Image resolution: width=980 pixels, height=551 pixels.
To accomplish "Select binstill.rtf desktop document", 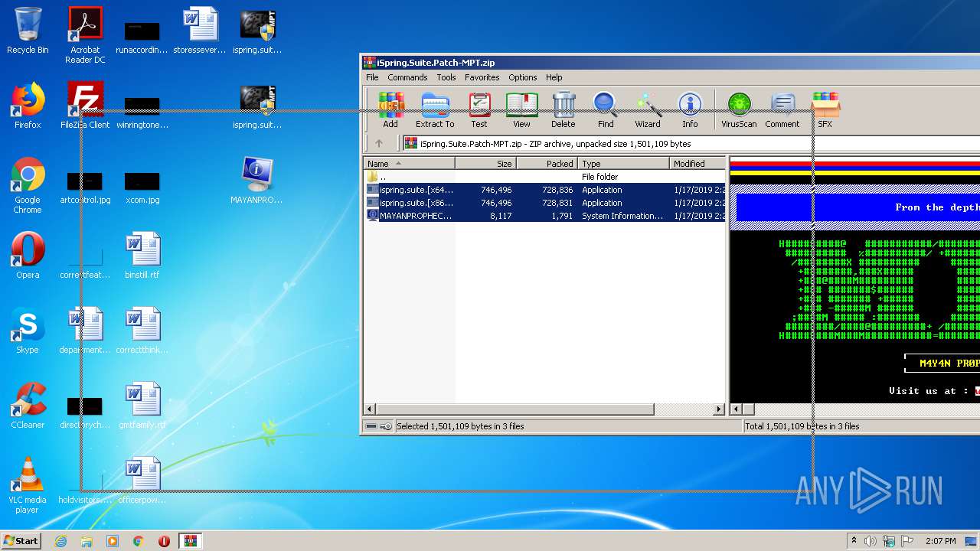I will (x=142, y=256).
